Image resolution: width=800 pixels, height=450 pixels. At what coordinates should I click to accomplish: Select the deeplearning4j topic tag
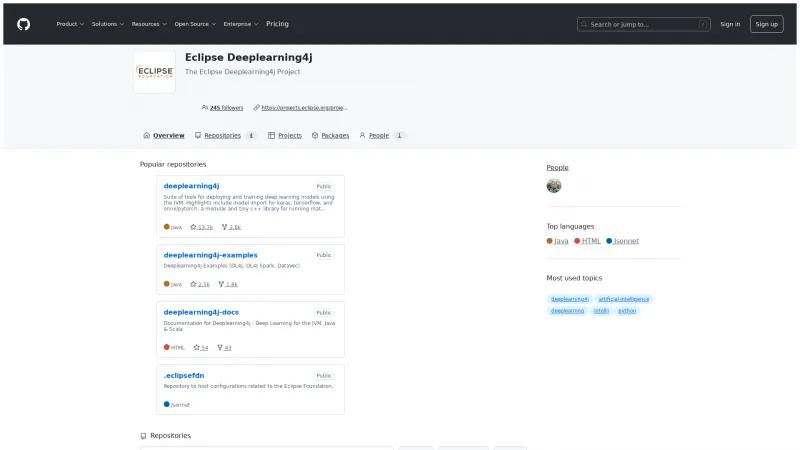[x=570, y=299]
